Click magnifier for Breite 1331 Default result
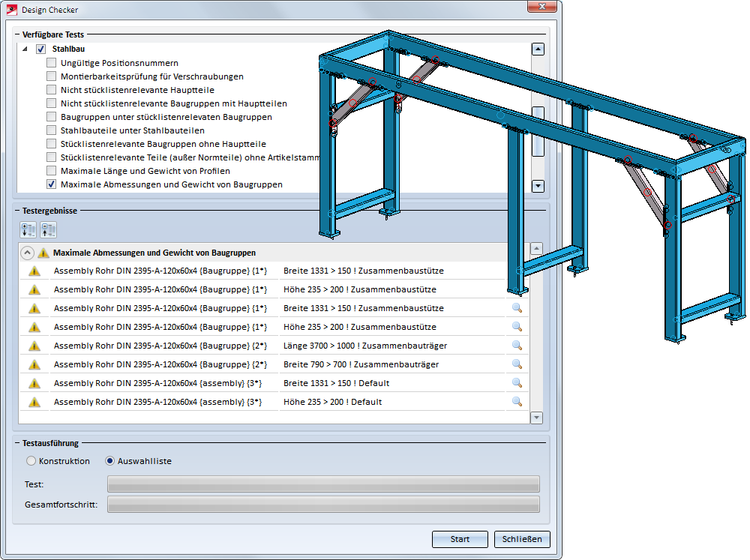Image resolution: width=750 pixels, height=560 pixels. coord(516,383)
